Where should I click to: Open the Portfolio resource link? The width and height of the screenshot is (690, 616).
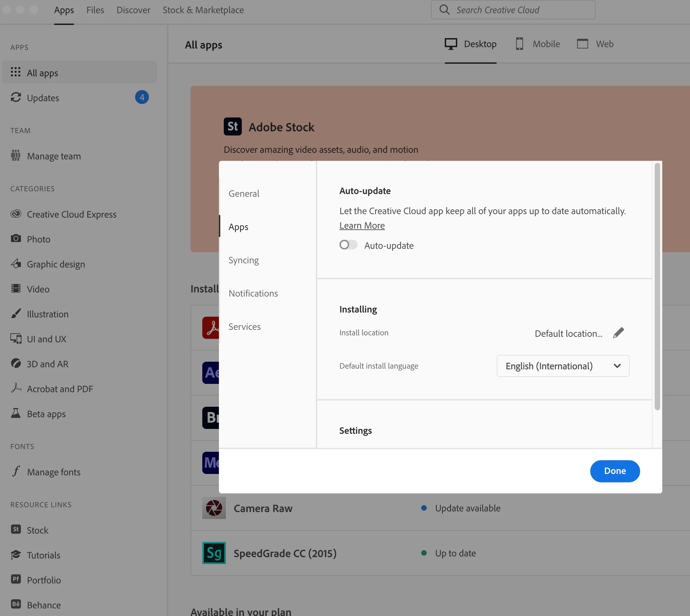[x=44, y=580]
